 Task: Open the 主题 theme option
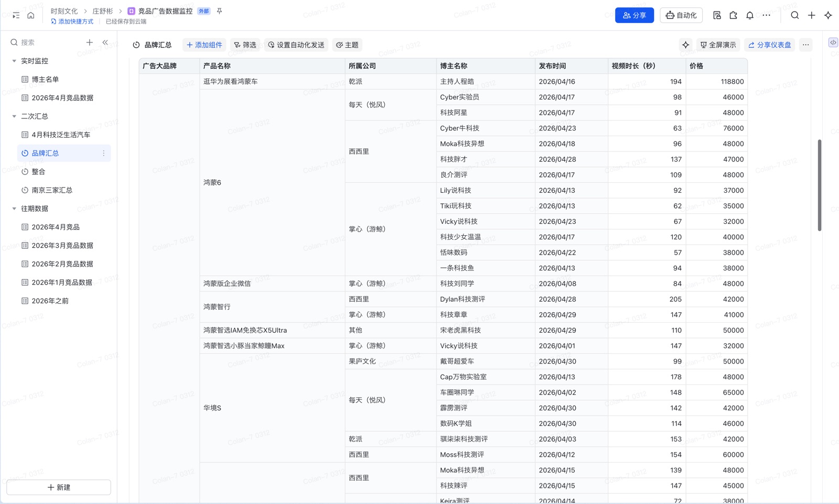pyautogui.click(x=347, y=45)
